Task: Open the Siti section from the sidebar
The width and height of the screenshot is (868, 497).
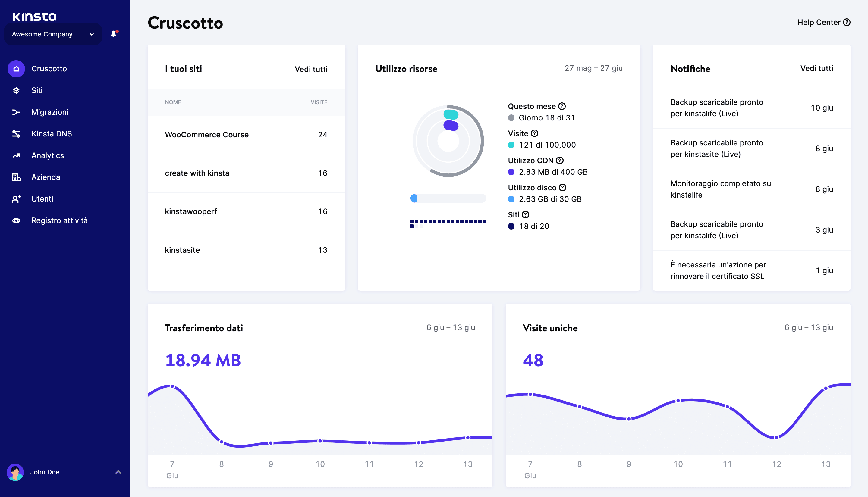Action: (37, 90)
